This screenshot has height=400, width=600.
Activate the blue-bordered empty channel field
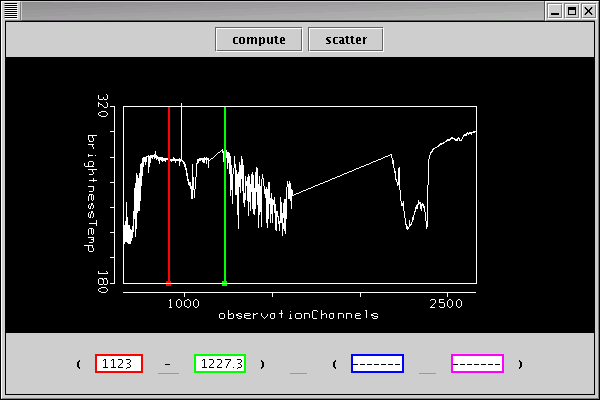(377, 363)
